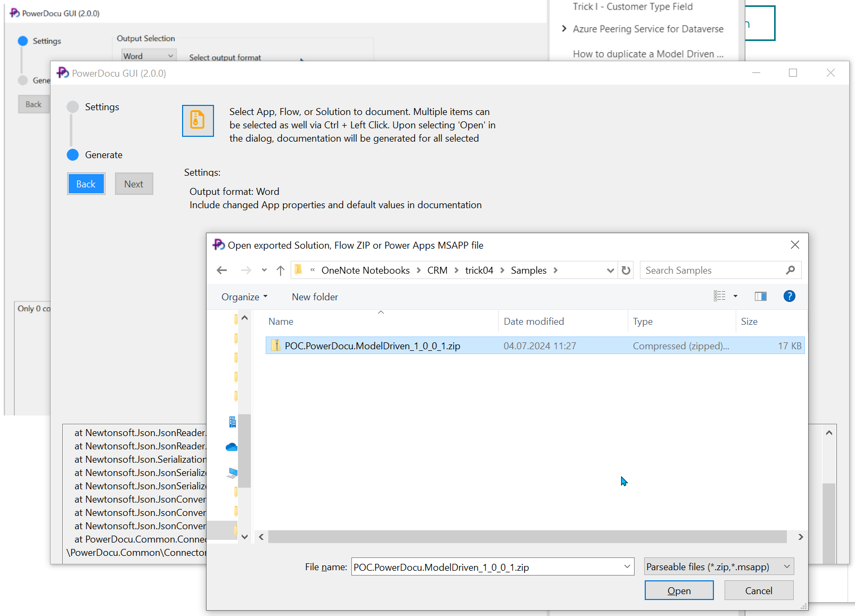The width and height of the screenshot is (855, 616).
Task: Click the PowerDocu logo in the front window title bar
Action: pyautogui.click(x=63, y=73)
